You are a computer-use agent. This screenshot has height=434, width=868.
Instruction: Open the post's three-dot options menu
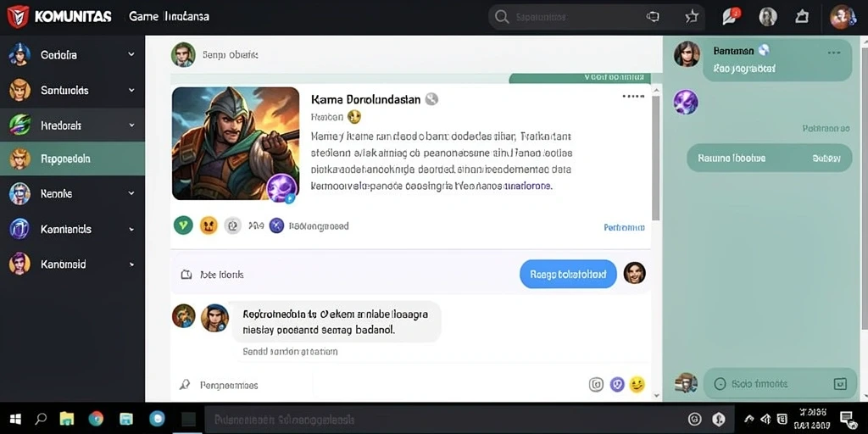pos(633,97)
